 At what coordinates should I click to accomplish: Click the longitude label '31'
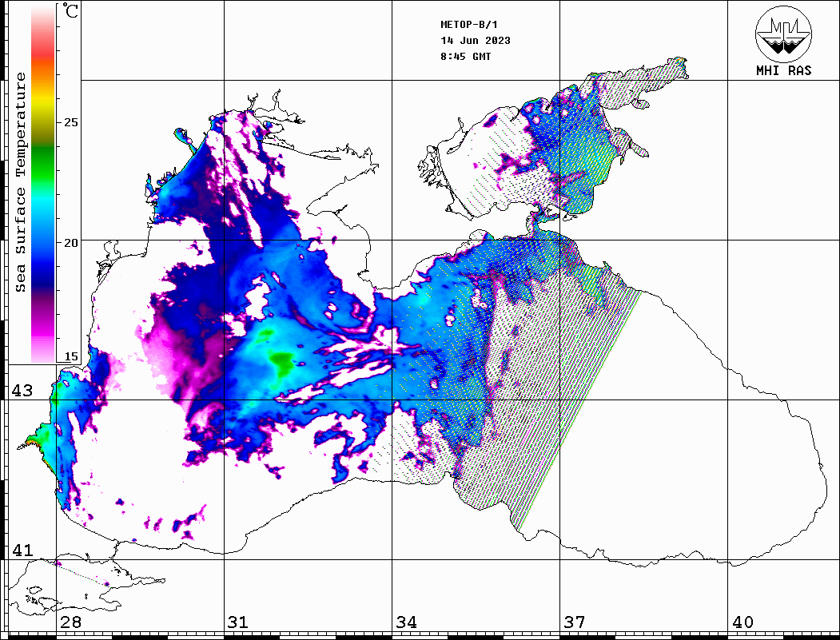(x=238, y=622)
